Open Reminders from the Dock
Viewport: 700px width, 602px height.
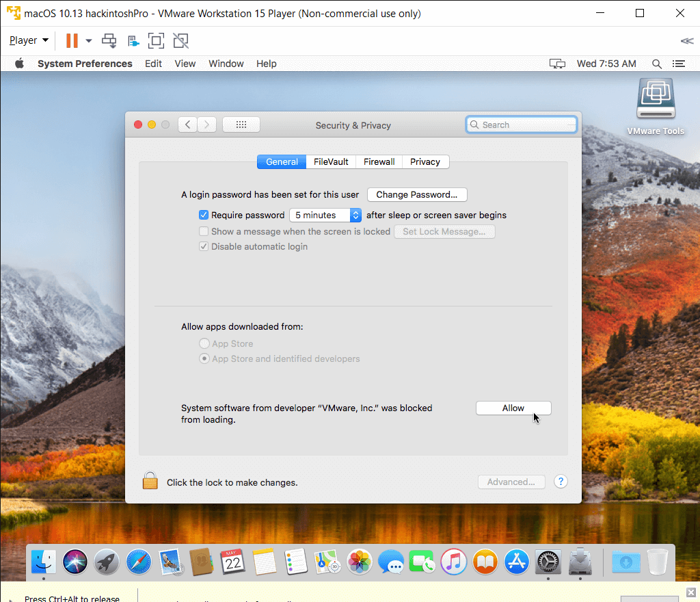click(x=295, y=562)
